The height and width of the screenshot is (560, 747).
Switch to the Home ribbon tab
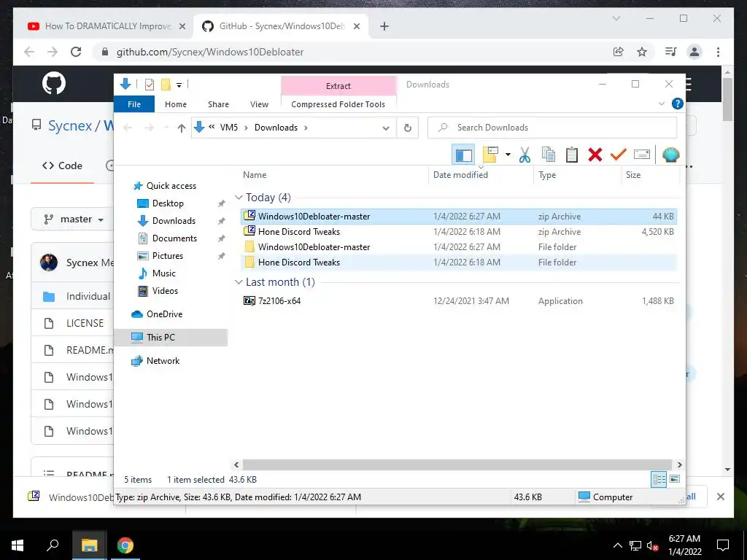pyautogui.click(x=176, y=104)
